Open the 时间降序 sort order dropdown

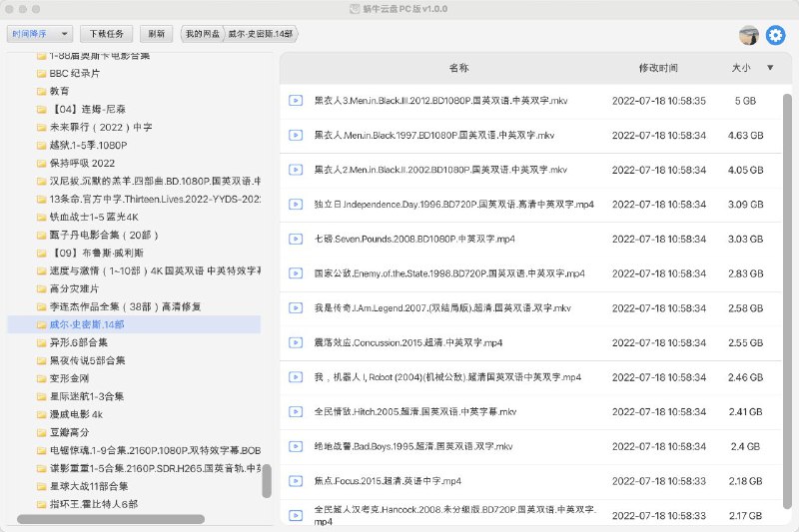(40, 33)
